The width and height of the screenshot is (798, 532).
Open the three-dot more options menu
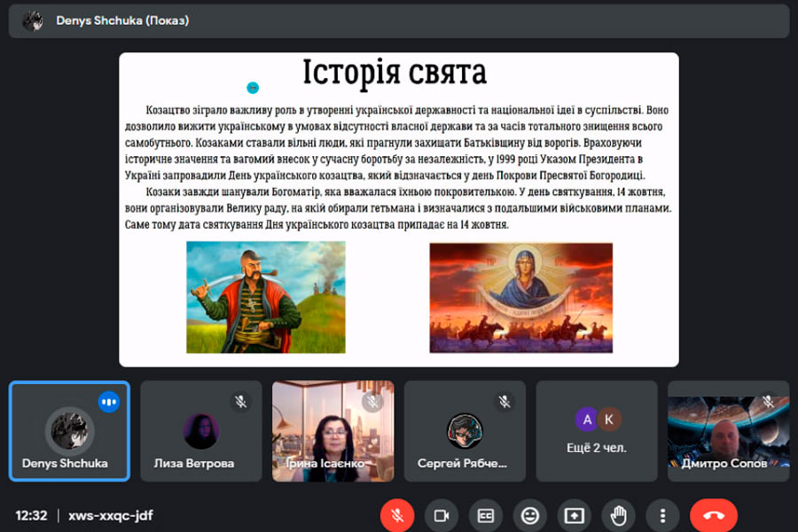[662, 516]
